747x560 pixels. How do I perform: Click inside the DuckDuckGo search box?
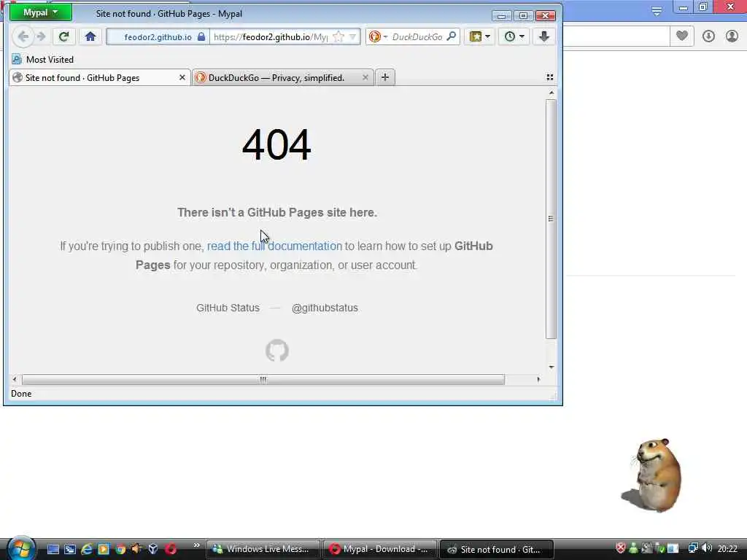417,37
